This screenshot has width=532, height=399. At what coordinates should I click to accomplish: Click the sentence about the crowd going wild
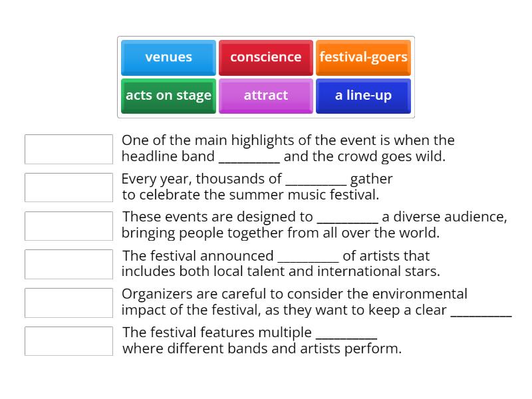pyautogui.click(x=286, y=148)
